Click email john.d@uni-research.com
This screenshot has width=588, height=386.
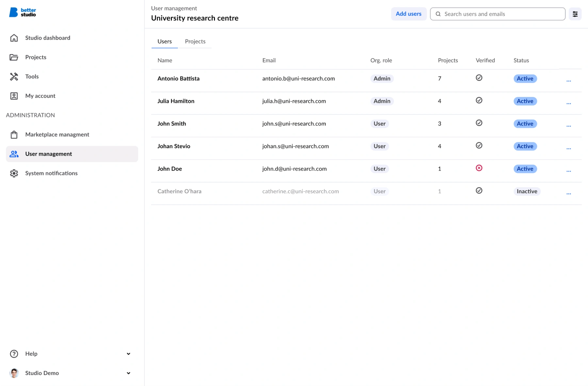click(x=294, y=169)
